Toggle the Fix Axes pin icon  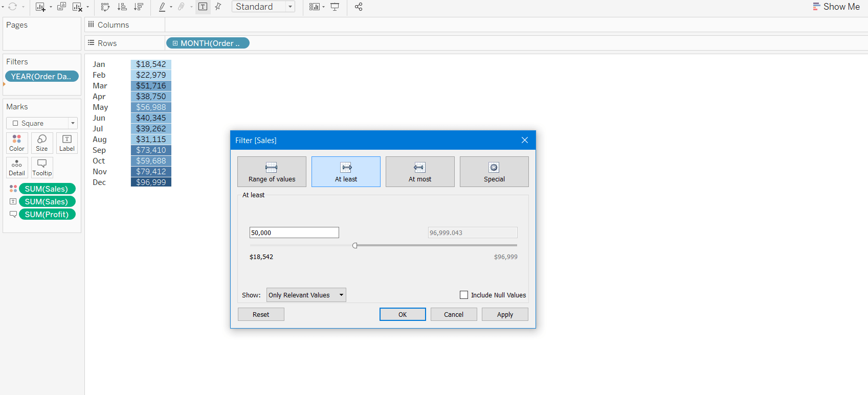point(218,7)
